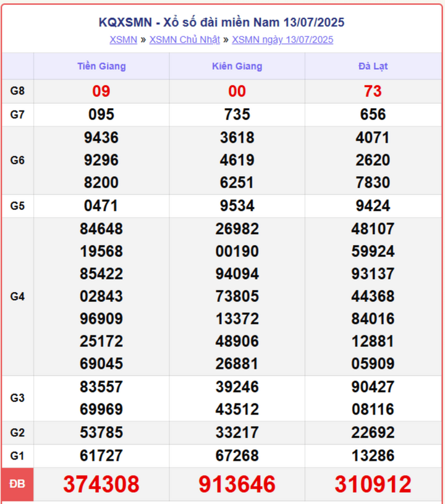
Task: Select G3 number 08116
Action: tap(373, 409)
